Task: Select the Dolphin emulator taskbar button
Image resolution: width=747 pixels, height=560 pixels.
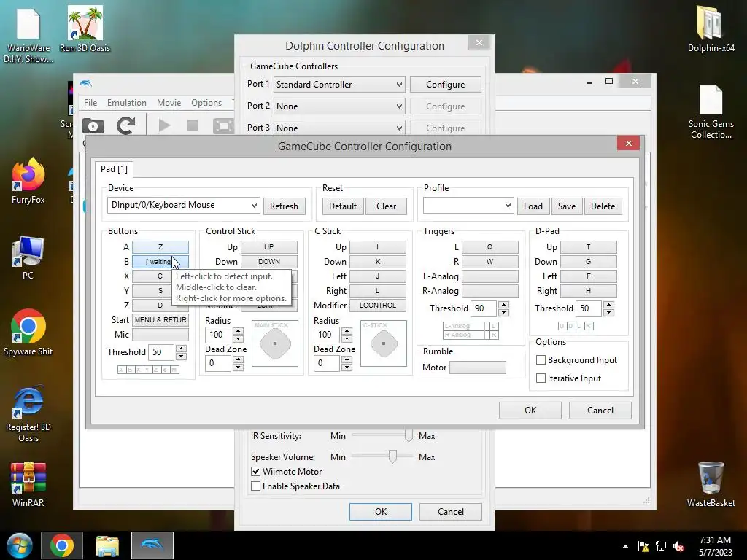Action: point(152,545)
